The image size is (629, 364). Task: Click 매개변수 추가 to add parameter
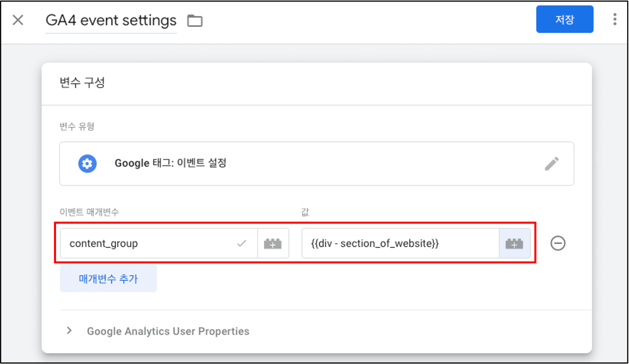pyautogui.click(x=108, y=279)
